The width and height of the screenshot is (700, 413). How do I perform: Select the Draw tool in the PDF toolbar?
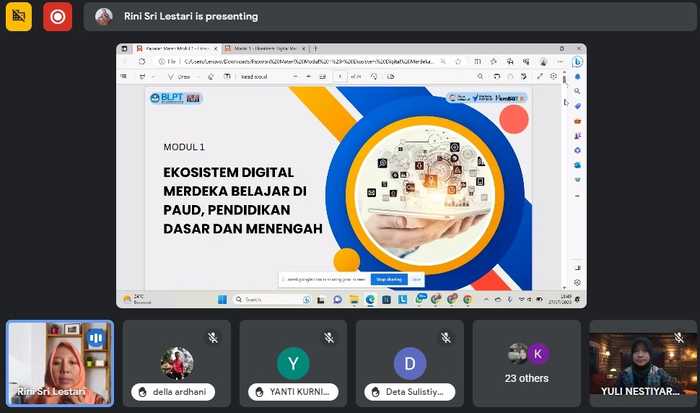click(179, 77)
